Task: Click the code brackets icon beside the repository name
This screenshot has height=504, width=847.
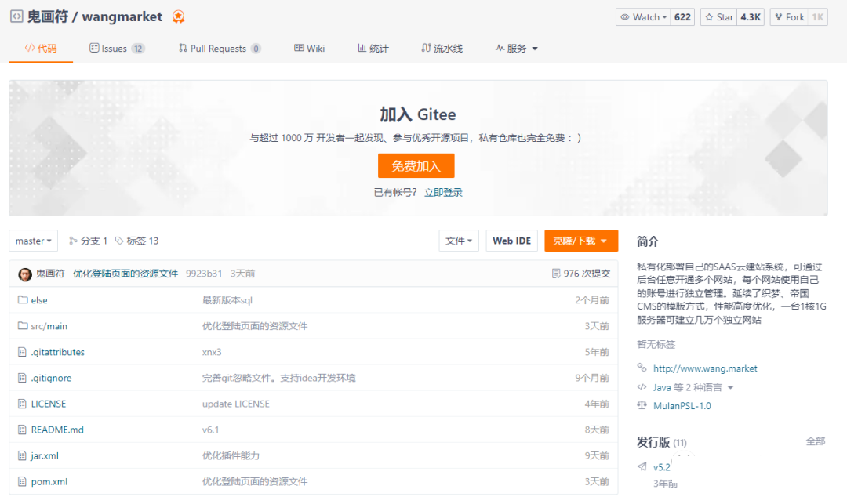Action: click(16, 16)
